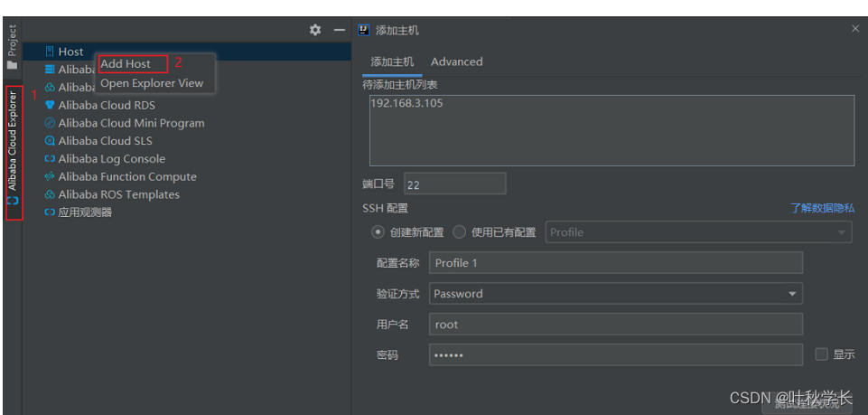Click the 端口号 port field showing 22
This screenshot has width=868, height=415.
click(x=455, y=184)
